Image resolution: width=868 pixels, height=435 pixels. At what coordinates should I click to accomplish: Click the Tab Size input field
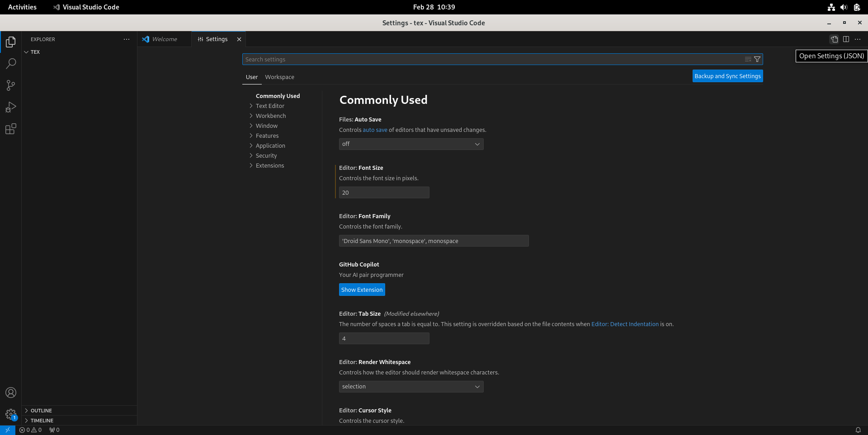coord(384,338)
